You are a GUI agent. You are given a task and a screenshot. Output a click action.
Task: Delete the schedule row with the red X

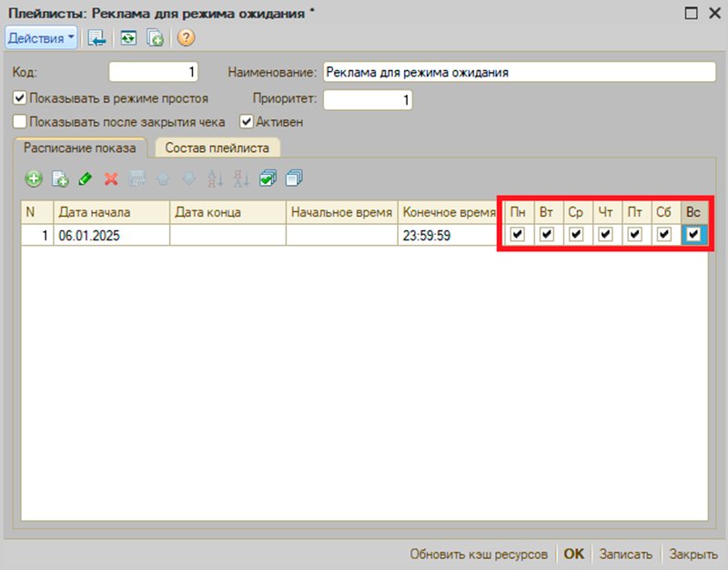(x=111, y=178)
